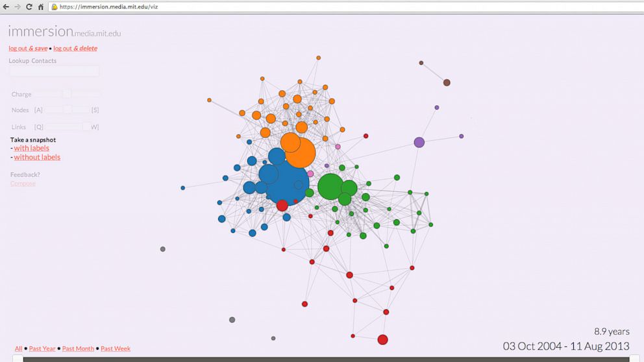The image size is (644, 362).
Task: Click the dark timeline range bar
Action: tap(326, 359)
